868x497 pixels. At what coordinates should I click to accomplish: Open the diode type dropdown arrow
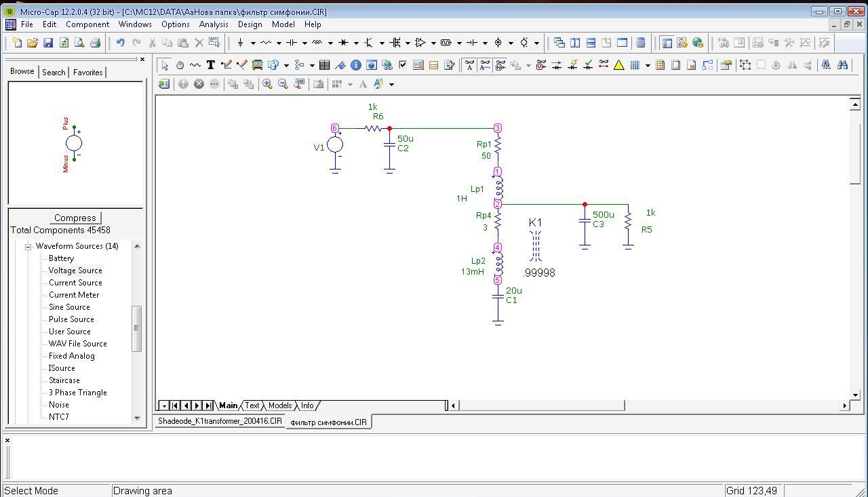point(356,43)
